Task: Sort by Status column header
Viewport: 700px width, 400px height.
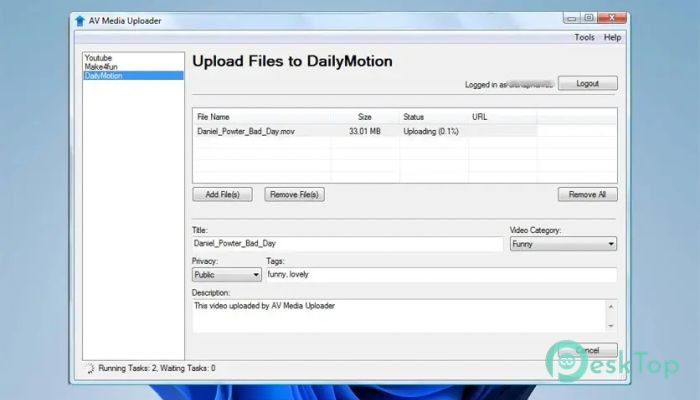Action: [433, 117]
